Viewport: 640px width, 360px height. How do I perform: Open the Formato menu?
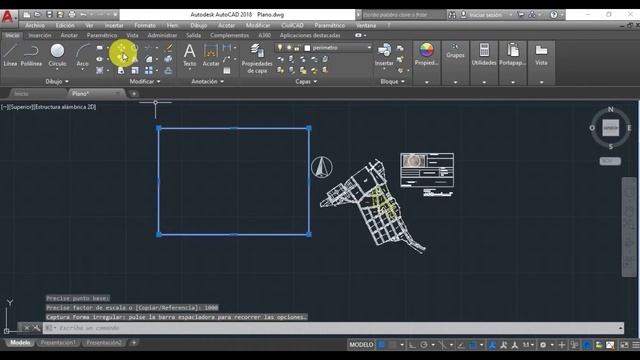click(x=145, y=25)
